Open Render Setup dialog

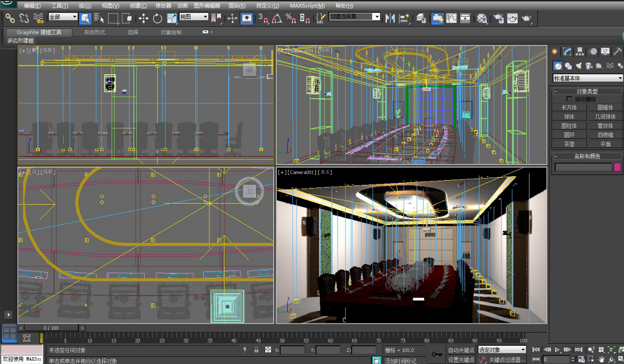(498, 18)
